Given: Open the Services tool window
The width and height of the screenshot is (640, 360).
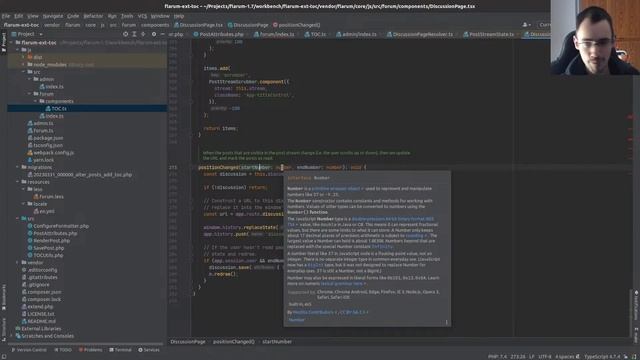Looking at the screenshot, I should pyautogui.click(x=149, y=350).
